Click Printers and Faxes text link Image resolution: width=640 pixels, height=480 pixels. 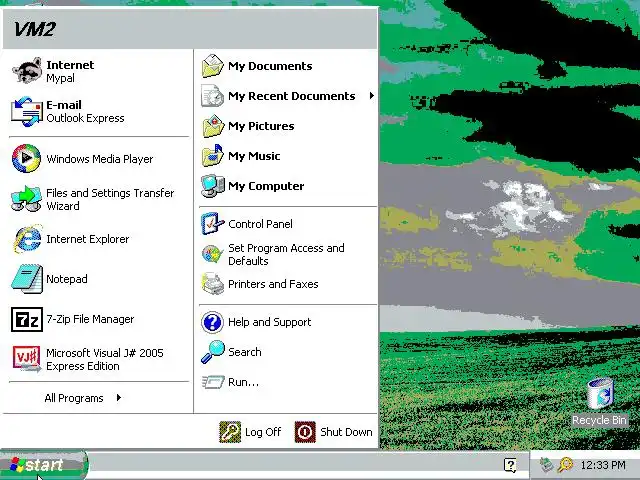pyautogui.click(x=273, y=284)
